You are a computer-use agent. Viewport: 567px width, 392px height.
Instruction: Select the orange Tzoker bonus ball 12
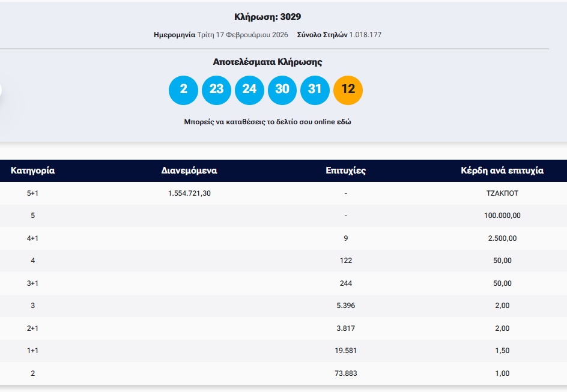348,89
